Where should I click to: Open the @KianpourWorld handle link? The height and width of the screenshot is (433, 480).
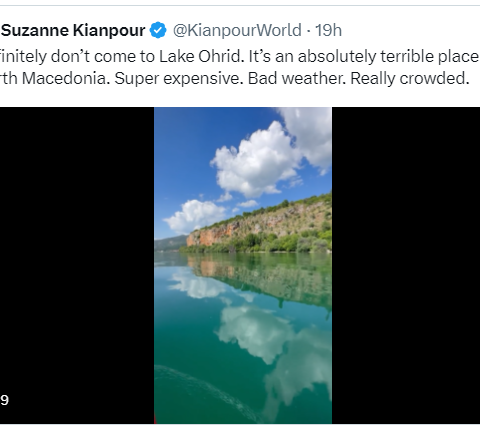[237, 30]
